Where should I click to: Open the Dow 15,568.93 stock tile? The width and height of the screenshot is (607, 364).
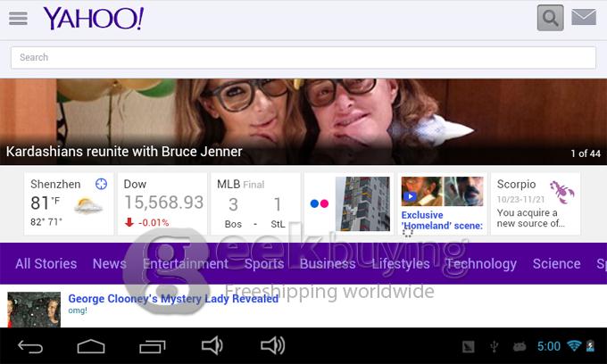pos(163,203)
